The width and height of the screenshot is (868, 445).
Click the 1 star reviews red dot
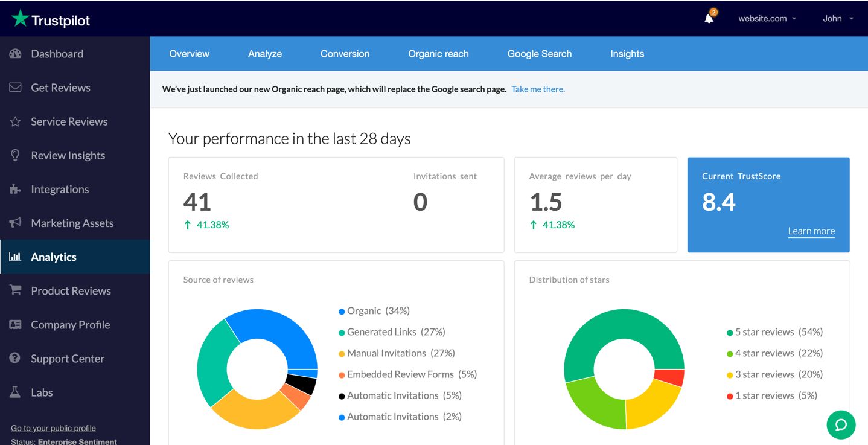point(730,396)
